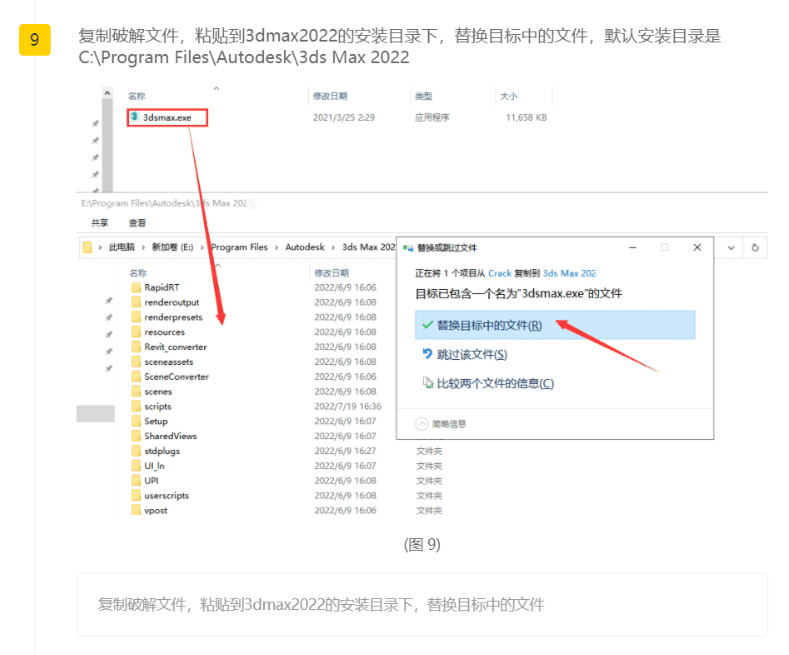Click the 应用程序 type cell

coord(432,118)
